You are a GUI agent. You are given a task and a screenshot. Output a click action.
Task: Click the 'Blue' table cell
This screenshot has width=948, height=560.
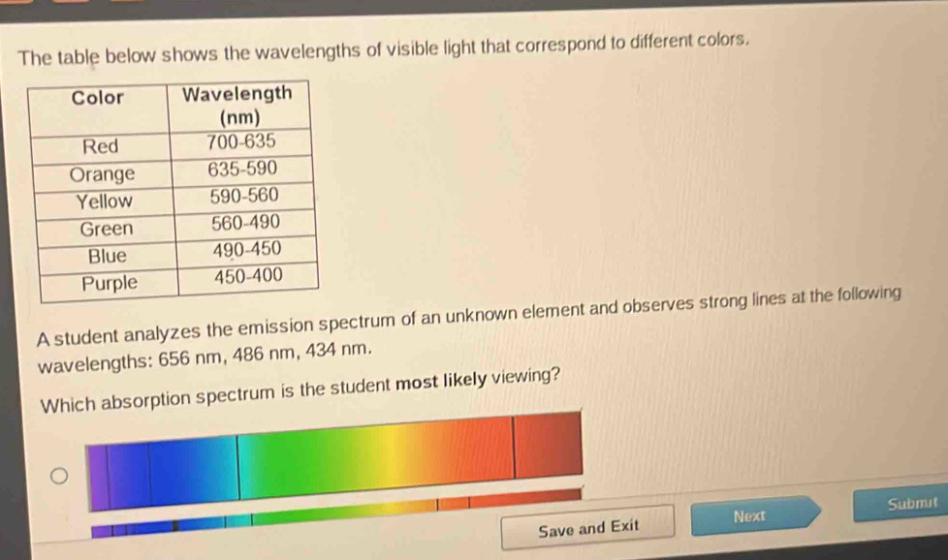pyautogui.click(x=108, y=256)
